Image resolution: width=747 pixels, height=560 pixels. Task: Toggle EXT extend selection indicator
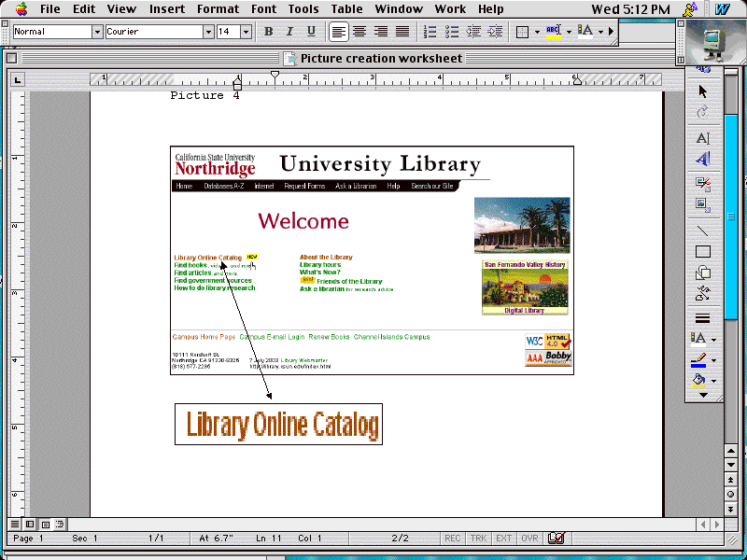tap(503, 539)
